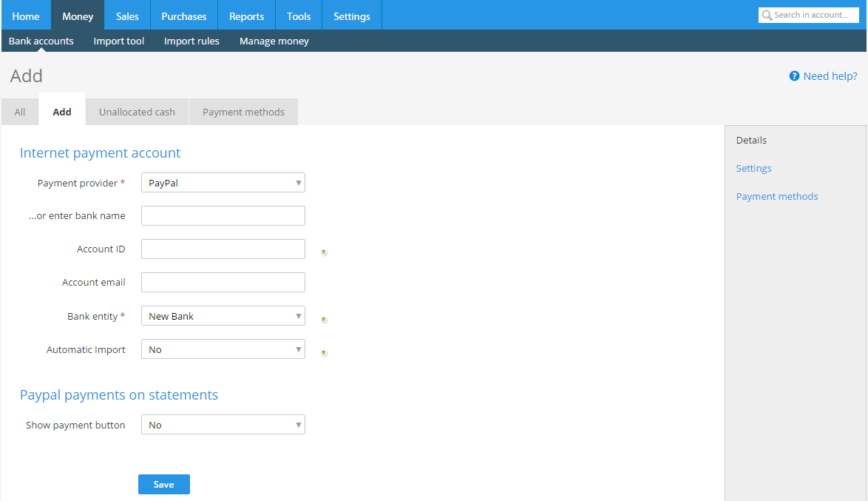Image resolution: width=868 pixels, height=501 pixels.
Task: Open the Need help? link
Action: pos(830,76)
